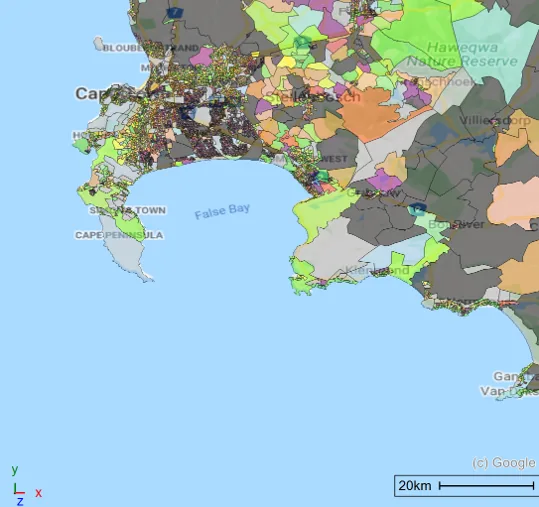Click the 20km scale bar

[466, 486]
